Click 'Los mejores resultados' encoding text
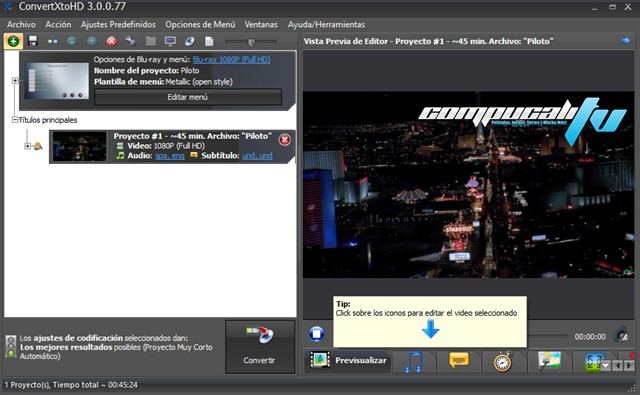This screenshot has width=640, height=395. pos(66,347)
